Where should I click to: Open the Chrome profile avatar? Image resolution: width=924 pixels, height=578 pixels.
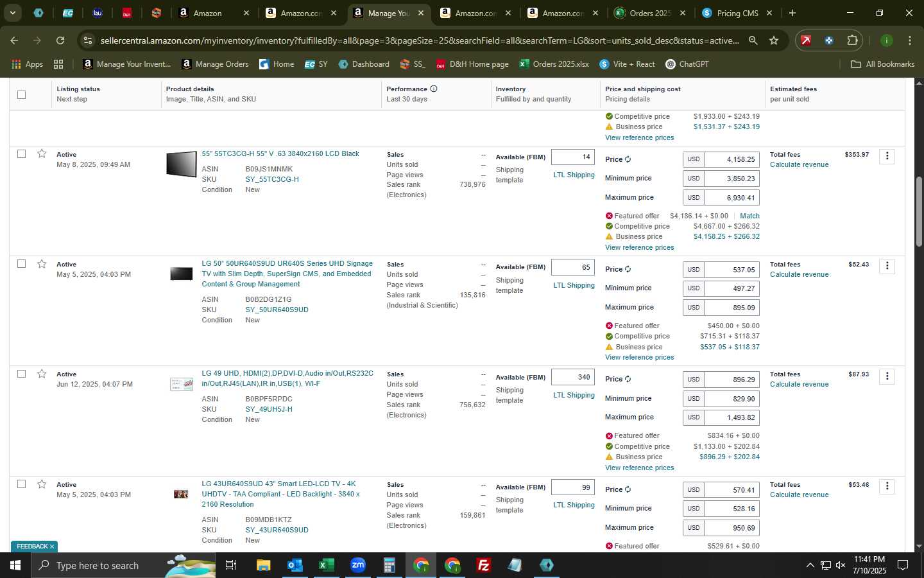click(887, 40)
